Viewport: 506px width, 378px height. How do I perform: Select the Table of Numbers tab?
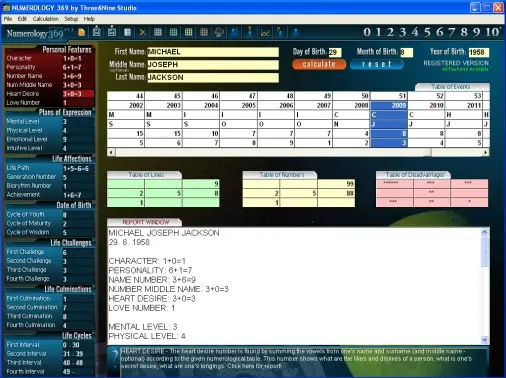coord(280,175)
